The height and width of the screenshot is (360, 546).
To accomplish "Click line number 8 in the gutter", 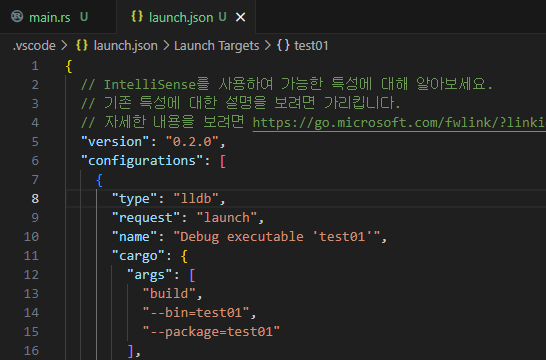I will (x=35, y=198).
